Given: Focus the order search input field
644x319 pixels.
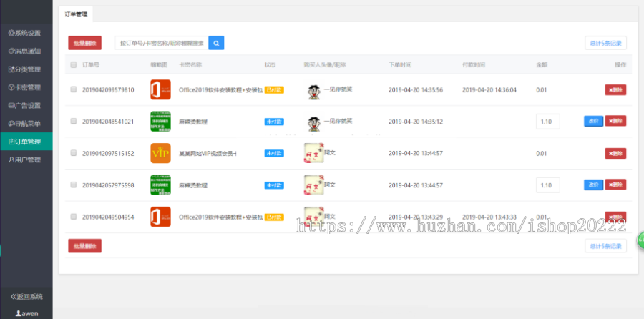Looking at the screenshot, I should point(162,43).
